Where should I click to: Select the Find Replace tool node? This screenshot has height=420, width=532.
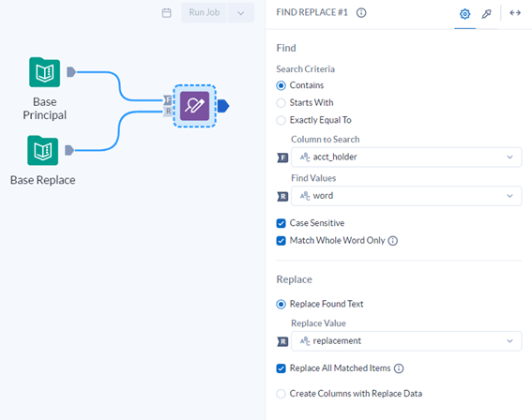click(x=194, y=106)
